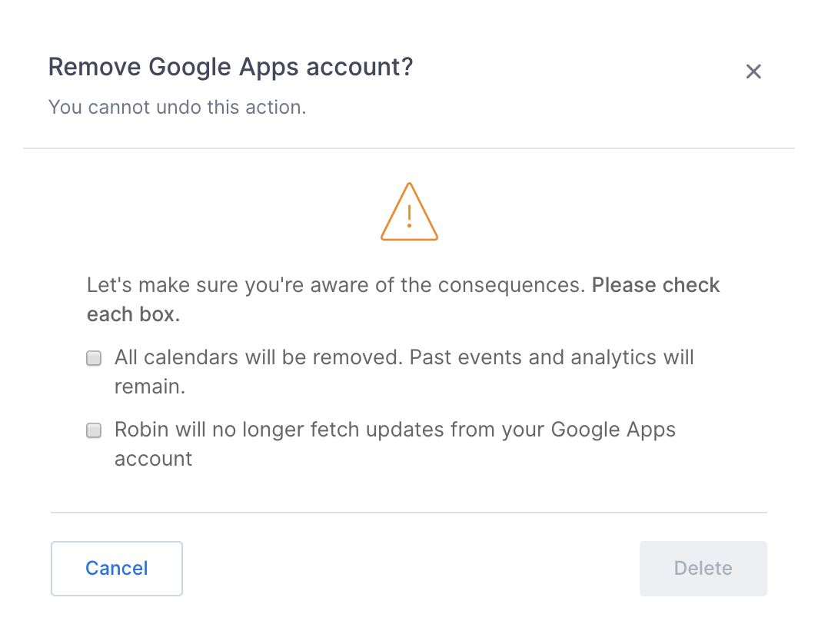
Task: Click the 'Past events and analytics will' phrase
Action: [x=551, y=357]
